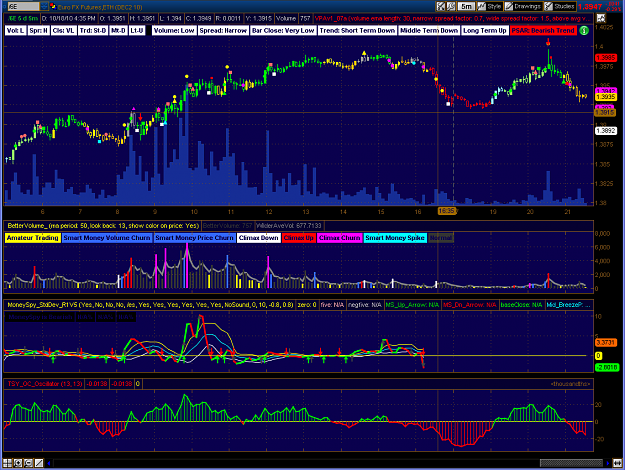Click the zoom out icon at the bottom left
Viewport: 625px width, 470px height.
[28, 463]
